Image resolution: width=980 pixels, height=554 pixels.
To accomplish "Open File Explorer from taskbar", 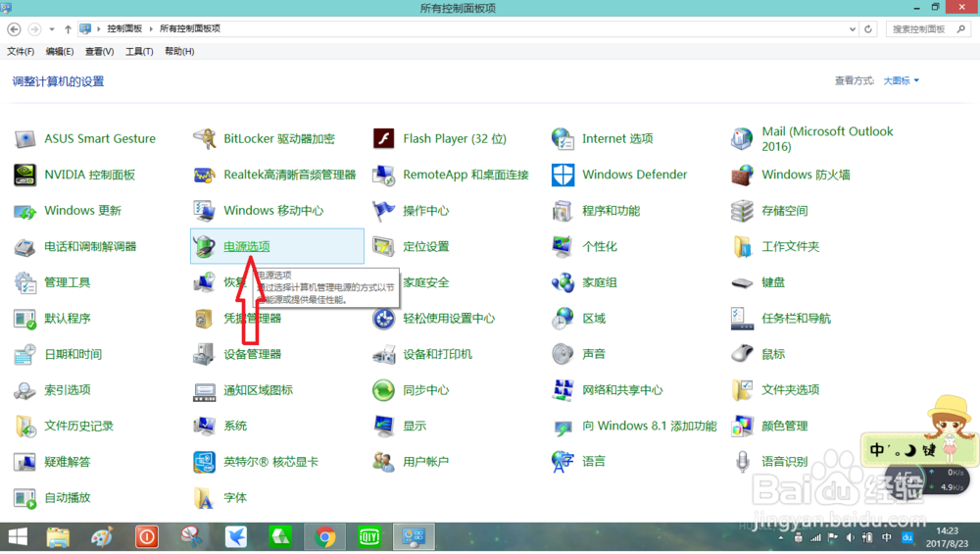I will [x=58, y=537].
